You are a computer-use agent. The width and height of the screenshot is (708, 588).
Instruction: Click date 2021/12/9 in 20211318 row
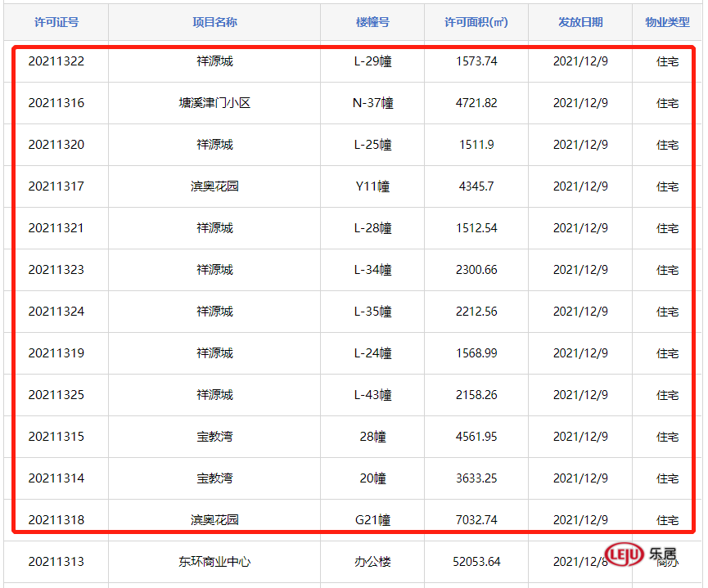click(580, 520)
